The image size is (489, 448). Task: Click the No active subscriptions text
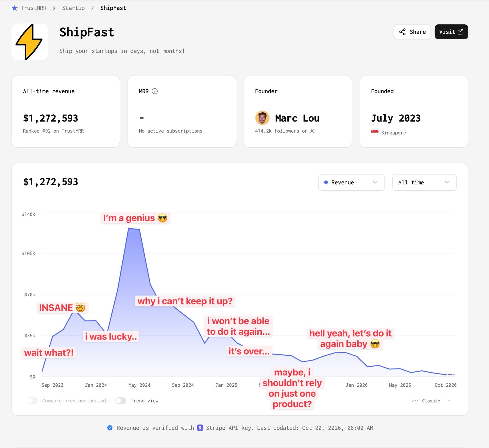pos(170,131)
